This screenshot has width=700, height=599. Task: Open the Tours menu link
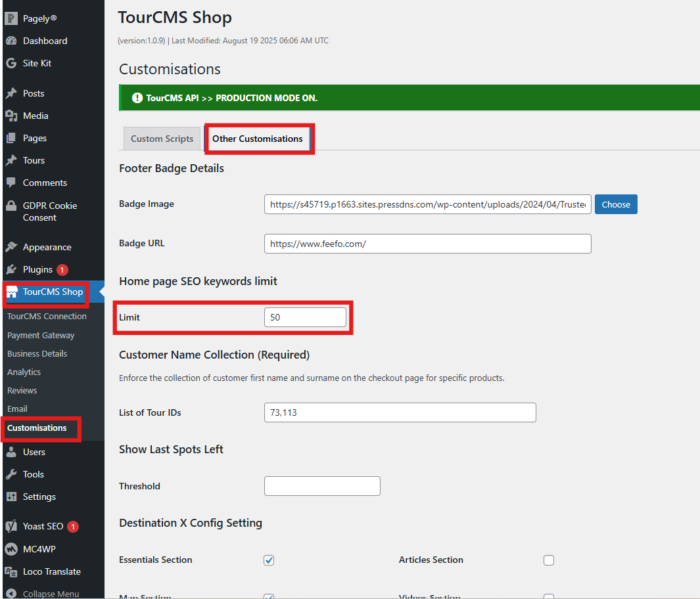pyautogui.click(x=34, y=160)
